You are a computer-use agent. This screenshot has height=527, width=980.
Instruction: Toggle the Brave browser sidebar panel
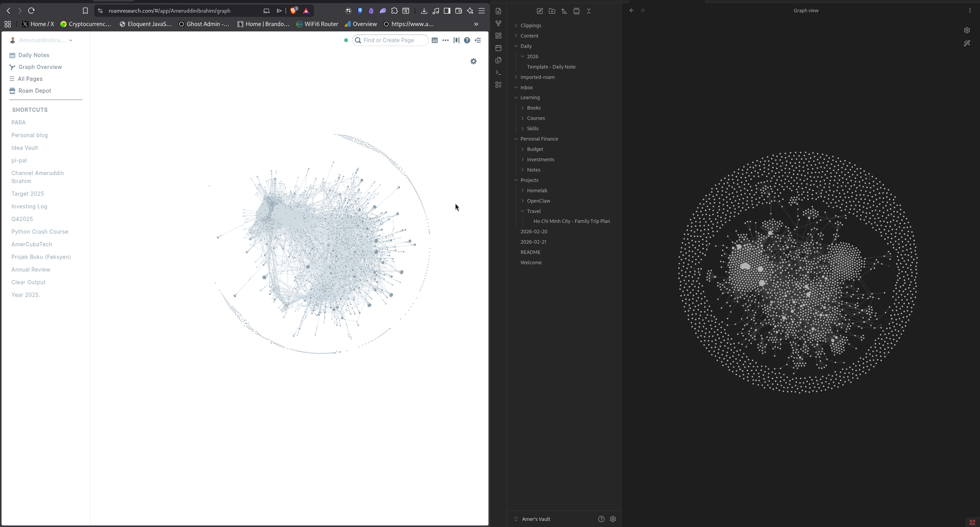coord(447,10)
